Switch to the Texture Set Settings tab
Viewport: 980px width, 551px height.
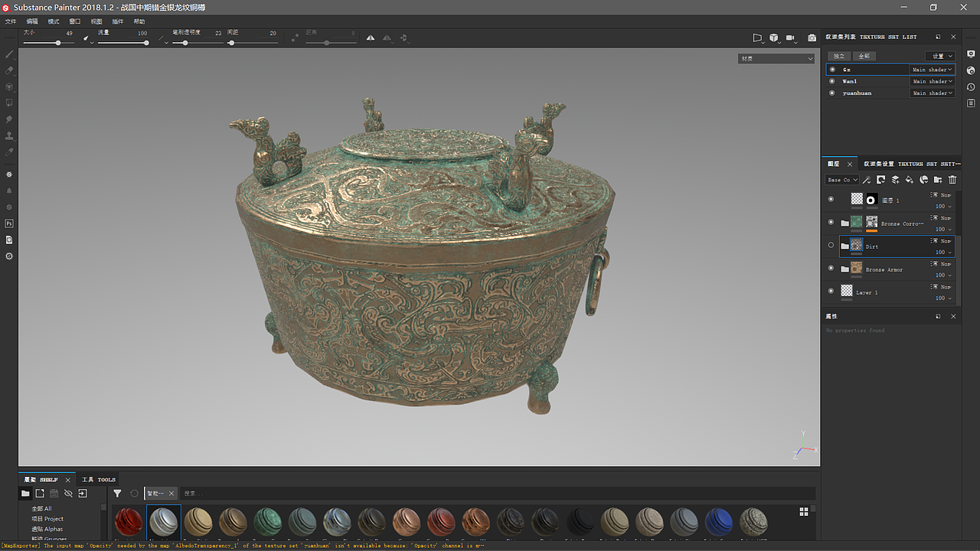click(911, 164)
